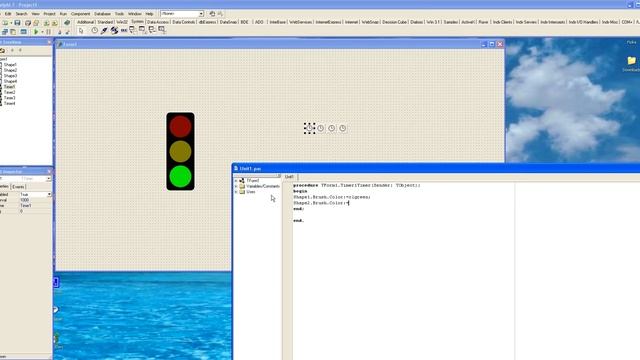Expand Uses node in Code Explorer
The width and height of the screenshot is (640, 360).
pyautogui.click(x=236, y=192)
